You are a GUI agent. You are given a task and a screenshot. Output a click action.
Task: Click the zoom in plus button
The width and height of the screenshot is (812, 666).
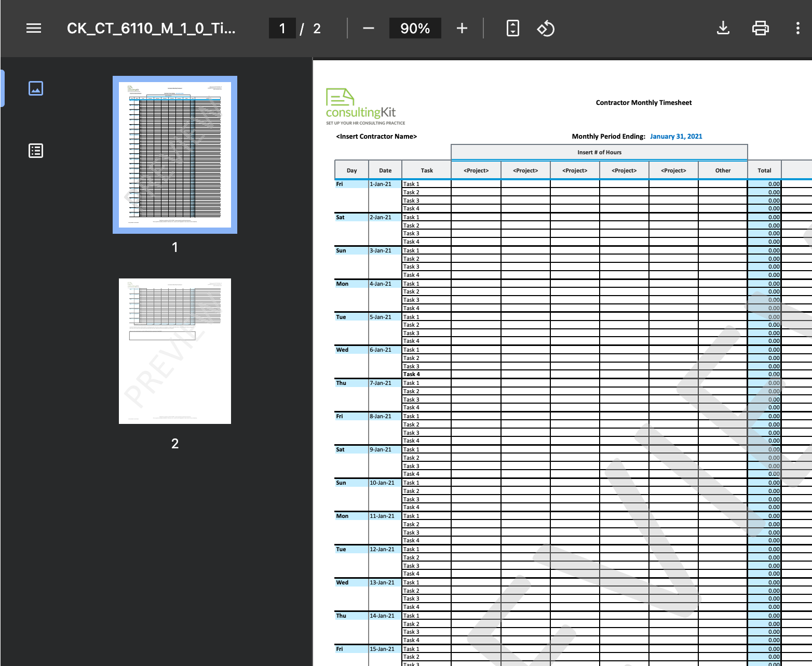pyautogui.click(x=462, y=28)
